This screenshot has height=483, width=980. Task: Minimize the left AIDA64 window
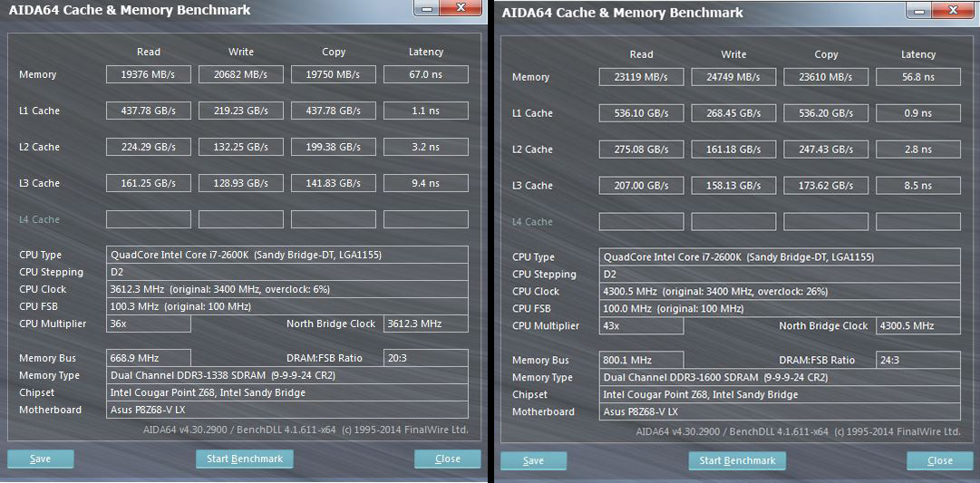click(427, 8)
